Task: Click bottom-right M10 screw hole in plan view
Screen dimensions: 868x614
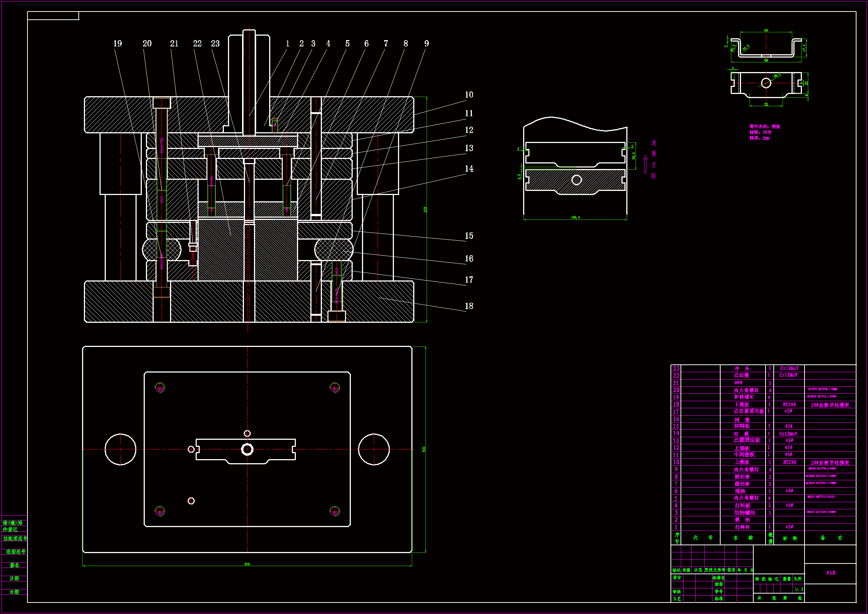Action: pyautogui.click(x=335, y=512)
